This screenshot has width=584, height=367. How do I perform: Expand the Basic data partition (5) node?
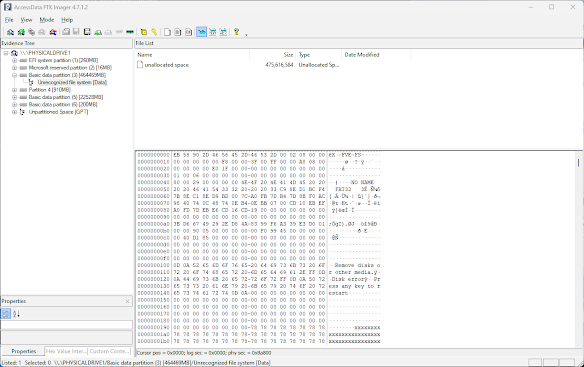coord(14,97)
